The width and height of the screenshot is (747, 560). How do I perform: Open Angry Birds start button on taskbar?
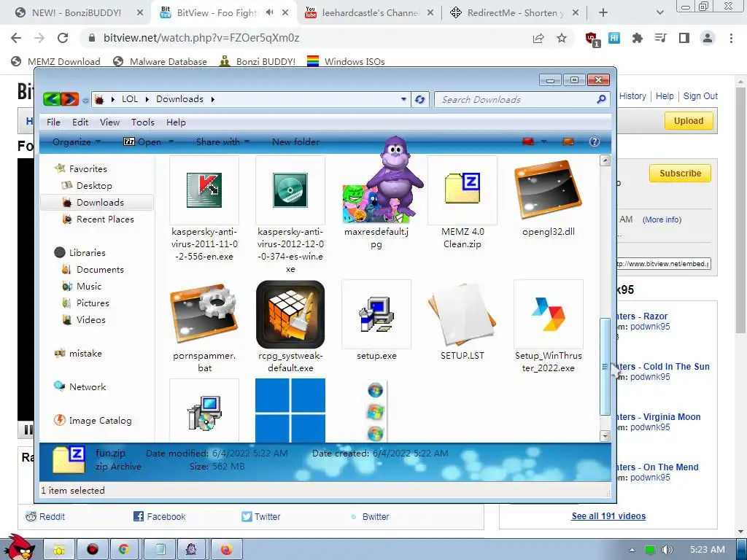point(19,548)
